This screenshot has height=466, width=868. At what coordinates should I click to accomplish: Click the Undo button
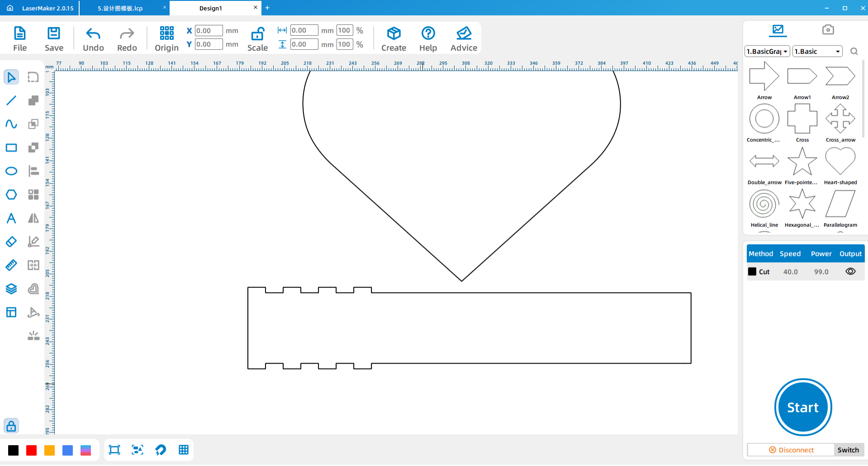tap(93, 39)
